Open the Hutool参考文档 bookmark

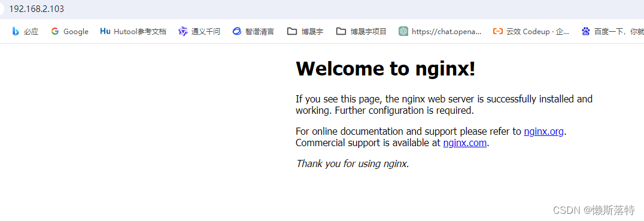[133, 31]
